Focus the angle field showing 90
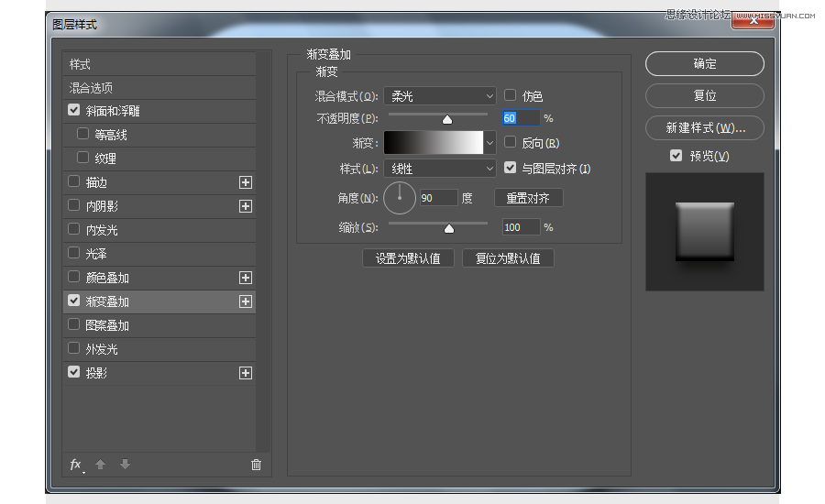 click(438, 198)
